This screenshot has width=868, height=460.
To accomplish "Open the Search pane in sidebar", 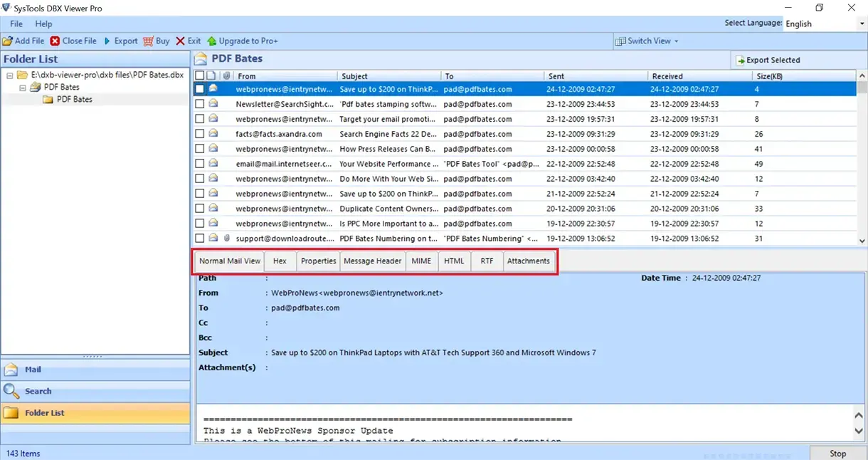I will click(95, 391).
